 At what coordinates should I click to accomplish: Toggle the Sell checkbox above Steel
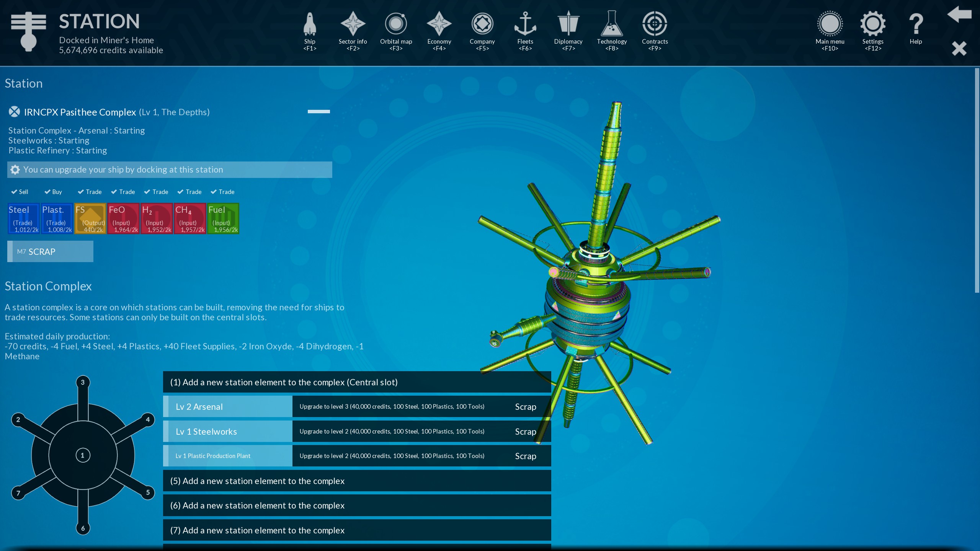tap(14, 192)
